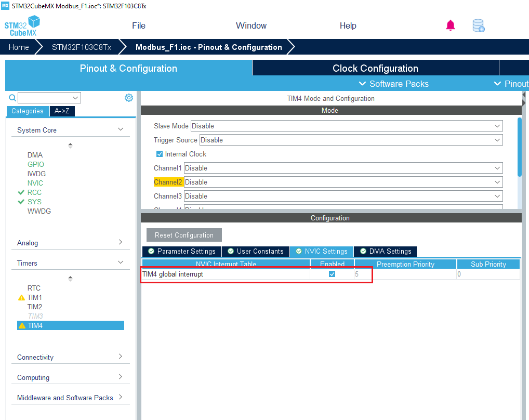This screenshot has width=529, height=420.
Task: Open the Channel1 dropdown
Action: [x=343, y=168]
